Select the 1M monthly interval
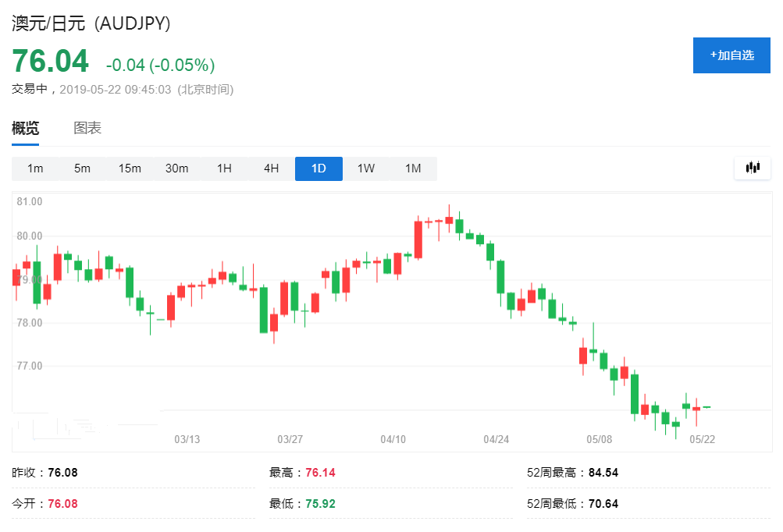 pos(413,168)
